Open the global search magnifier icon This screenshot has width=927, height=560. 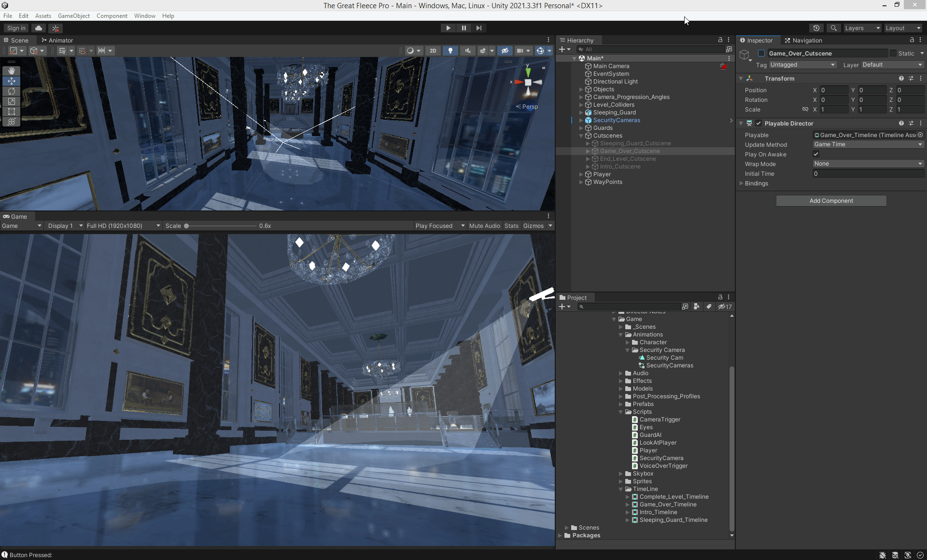pyautogui.click(x=833, y=28)
